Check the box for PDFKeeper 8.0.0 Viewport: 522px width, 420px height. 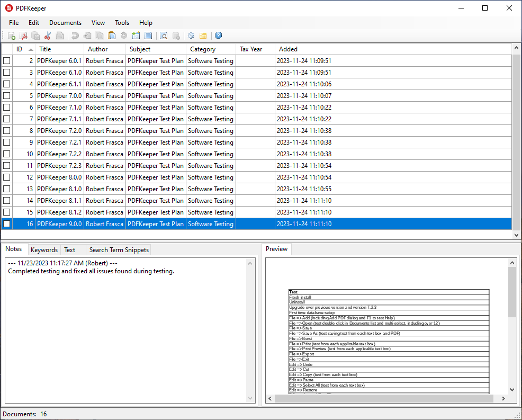pyautogui.click(x=7, y=177)
